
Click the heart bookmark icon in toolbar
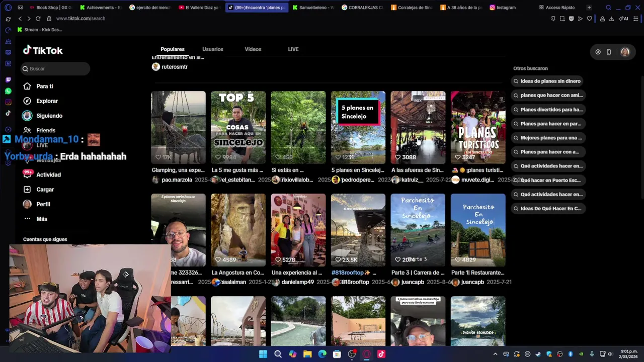click(x=589, y=19)
